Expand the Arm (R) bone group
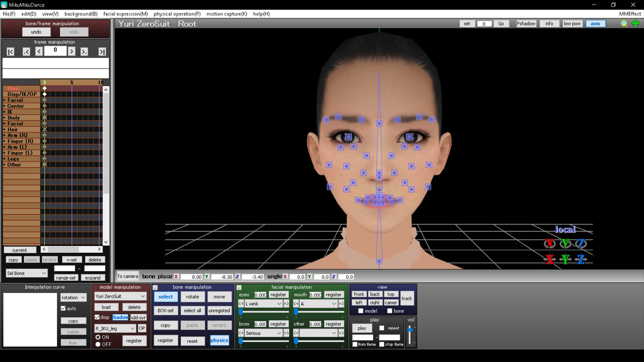644x362 pixels. coord(5,135)
